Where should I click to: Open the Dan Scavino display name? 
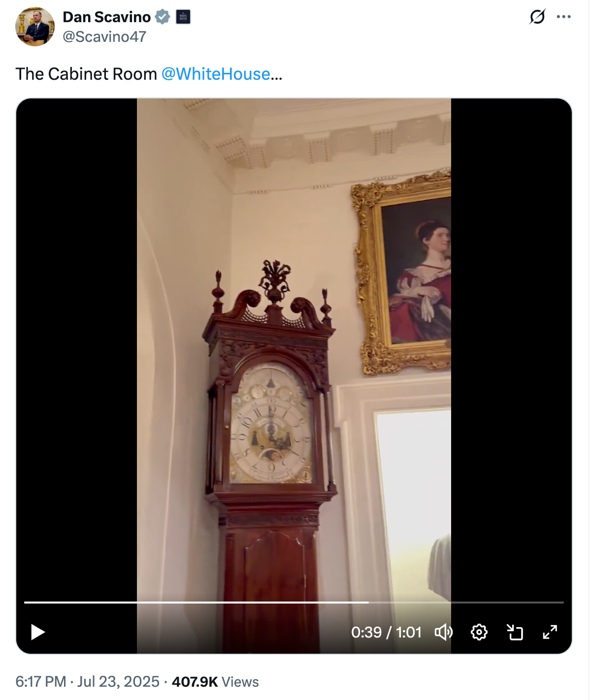107,17
